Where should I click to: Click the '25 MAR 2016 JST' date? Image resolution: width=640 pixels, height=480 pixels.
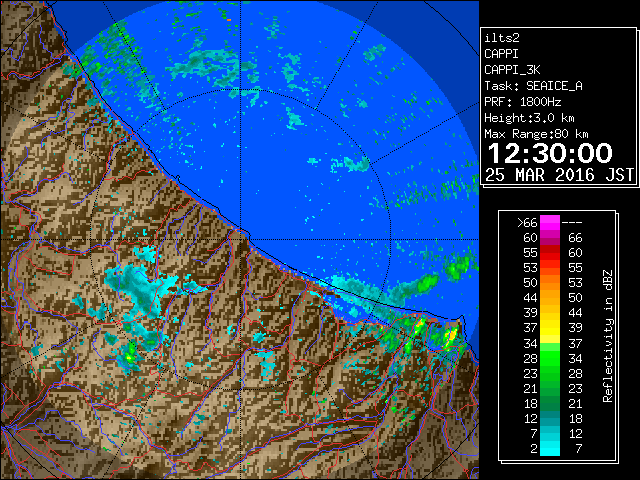click(559, 175)
